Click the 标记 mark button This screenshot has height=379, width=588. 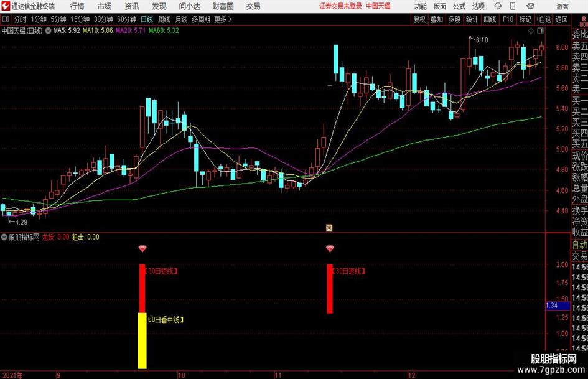pyautogui.click(x=525, y=19)
